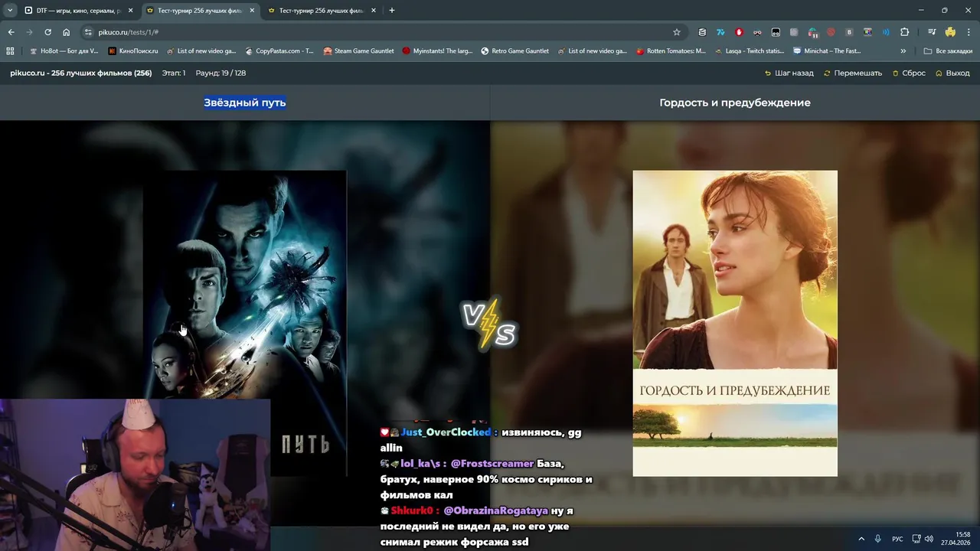Open the search tabs dropdown arrow

point(10,11)
